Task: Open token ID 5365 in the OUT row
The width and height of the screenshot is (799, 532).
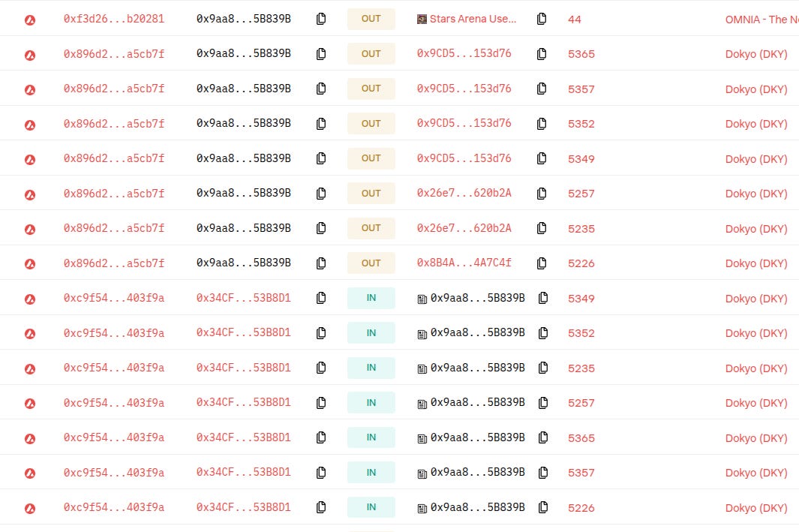Action: click(581, 54)
